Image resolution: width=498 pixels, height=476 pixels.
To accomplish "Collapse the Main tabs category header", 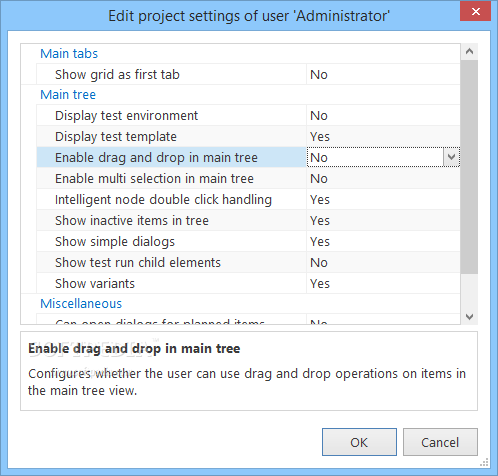I will (x=69, y=54).
